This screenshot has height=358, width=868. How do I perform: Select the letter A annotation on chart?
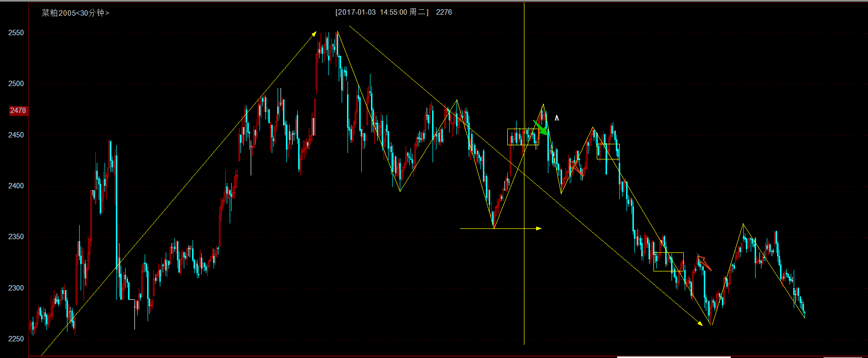click(x=557, y=118)
